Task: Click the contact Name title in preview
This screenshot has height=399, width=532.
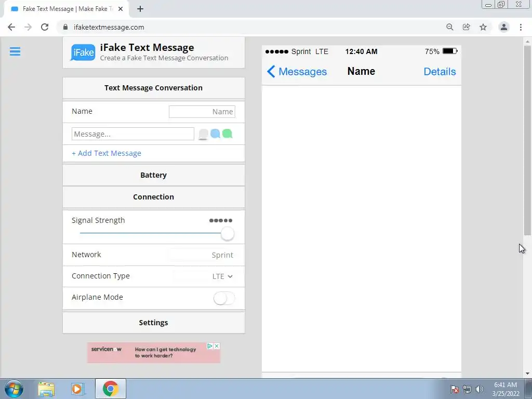Action: tap(362, 71)
